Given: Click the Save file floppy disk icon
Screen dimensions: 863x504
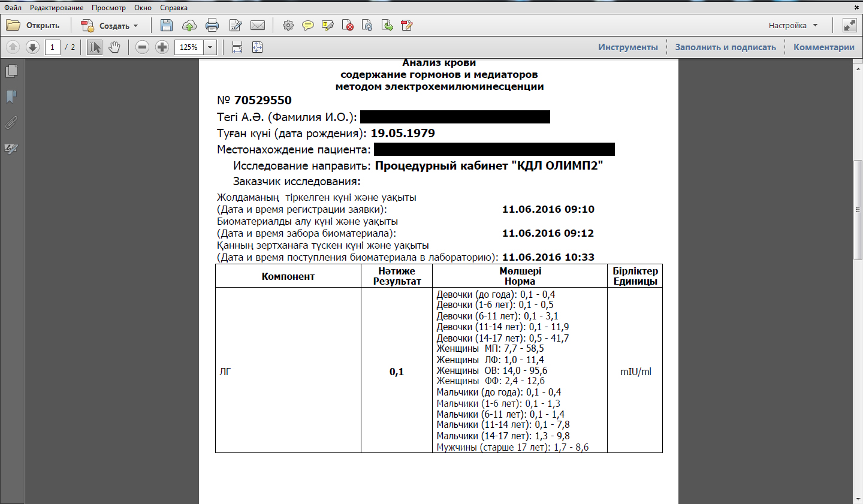Looking at the screenshot, I should pyautogui.click(x=167, y=25).
